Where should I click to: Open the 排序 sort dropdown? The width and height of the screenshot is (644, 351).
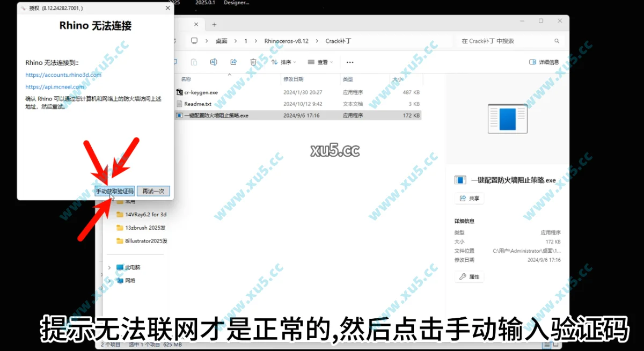(284, 62)
